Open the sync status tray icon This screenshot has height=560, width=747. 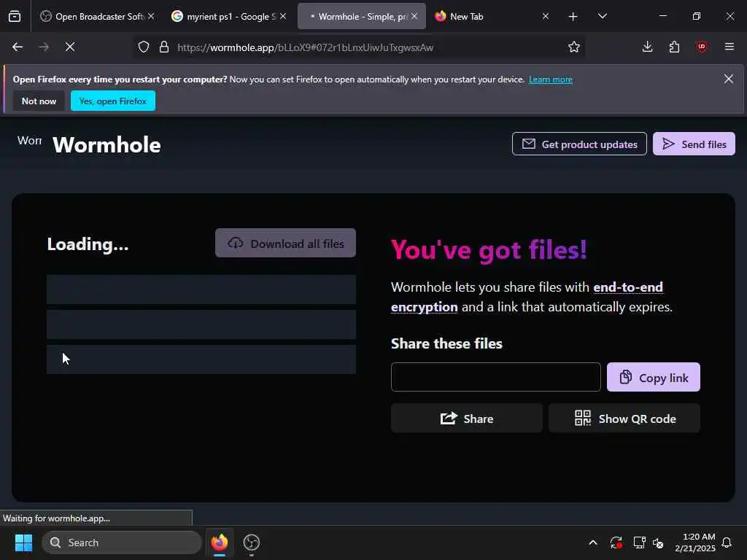(x=616, y=542)
